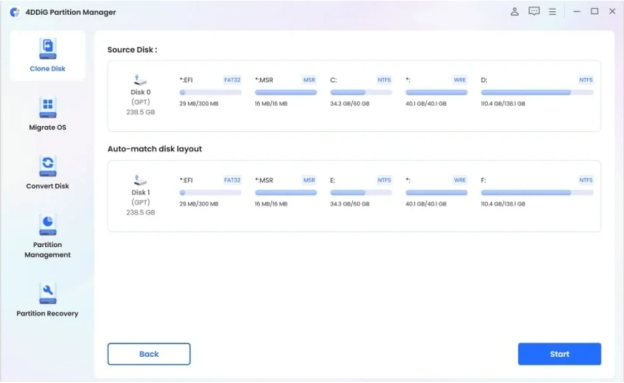
Task: Click Disk 0 D: partition usage bar
Action: coord(537,92)
